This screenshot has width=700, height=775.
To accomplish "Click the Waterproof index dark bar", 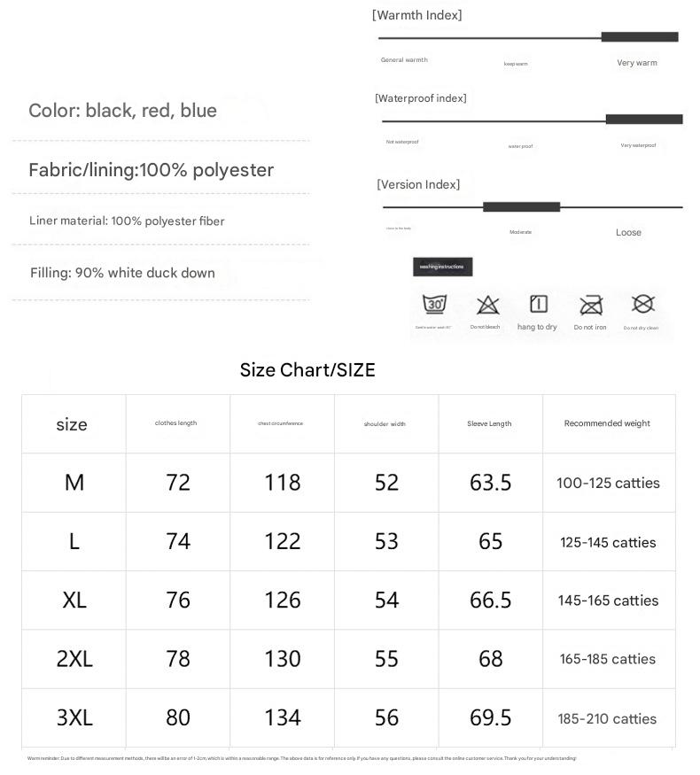I will (x=643, y=120).
